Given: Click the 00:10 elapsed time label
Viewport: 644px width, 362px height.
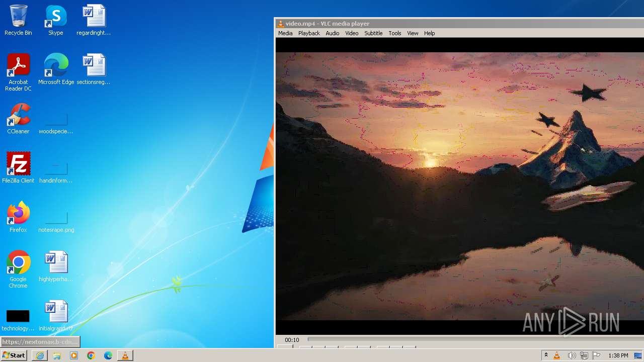Looking at the screenshot, I should point(292,340).
